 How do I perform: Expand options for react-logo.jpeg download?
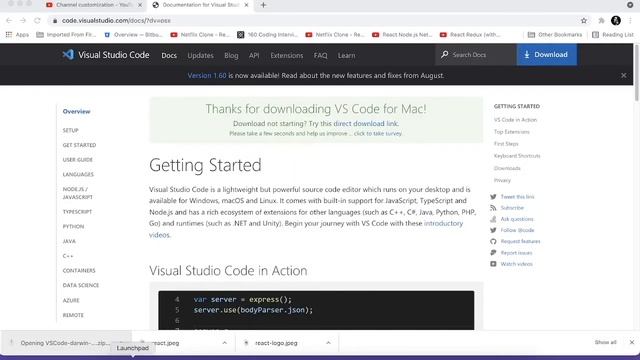[328, 343]
